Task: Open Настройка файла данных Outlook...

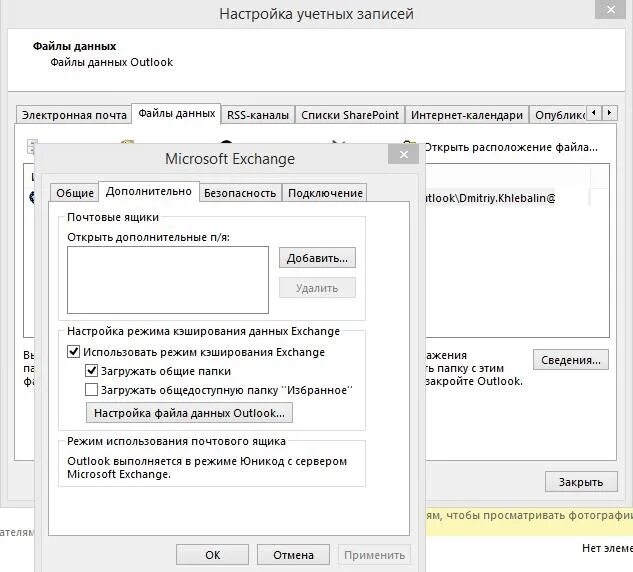Action: point(189,413)
